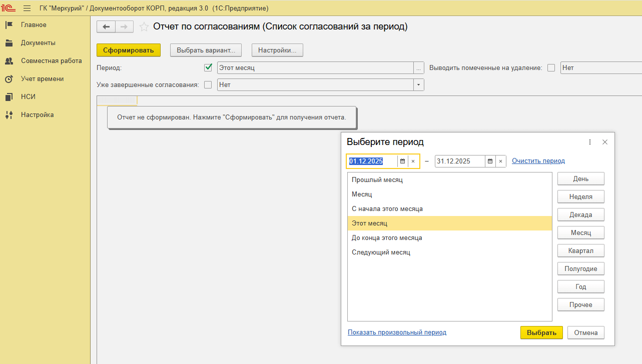Expand 'Уже завершенные согласования' dropdown arrow
The image size is (642, 364).
(418, 85)
